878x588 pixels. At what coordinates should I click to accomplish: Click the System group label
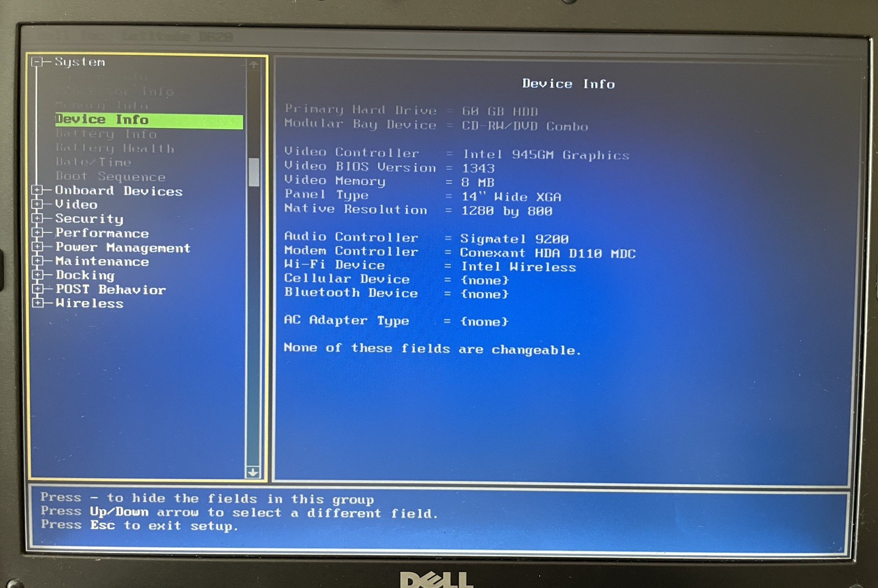click(80, 62)
